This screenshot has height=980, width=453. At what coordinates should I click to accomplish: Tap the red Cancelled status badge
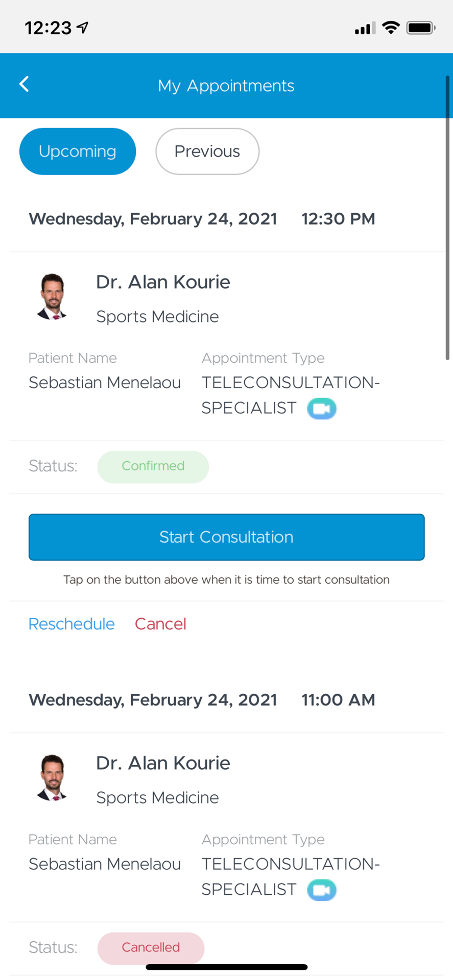tap(151, 948)
